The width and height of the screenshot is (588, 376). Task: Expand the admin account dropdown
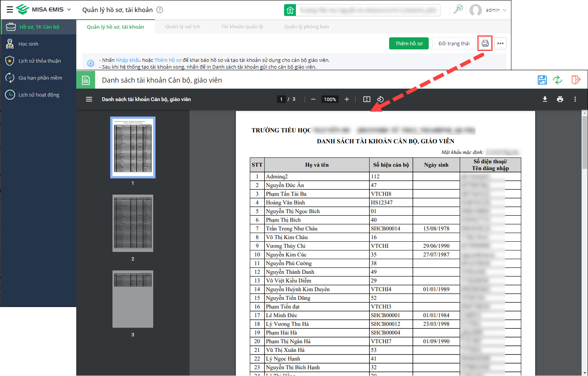[505, 10]
